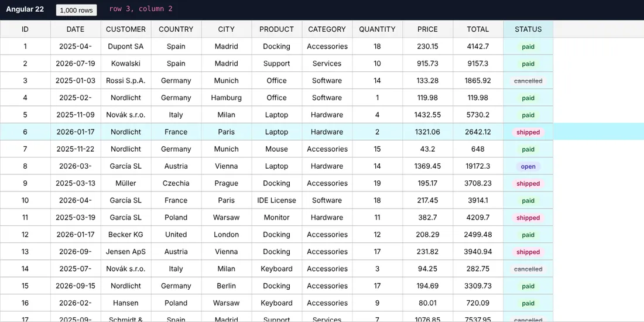Image resolution: width=644 pixels, height=322 pixels.
Task: Click price cell 915.73
Action: tap(427, 64)
